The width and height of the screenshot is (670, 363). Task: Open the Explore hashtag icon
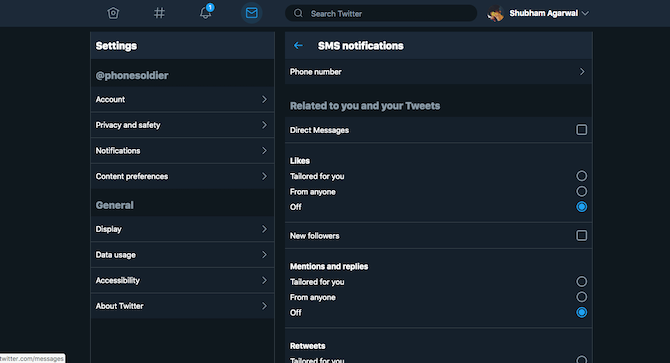[x=159, y=13]
